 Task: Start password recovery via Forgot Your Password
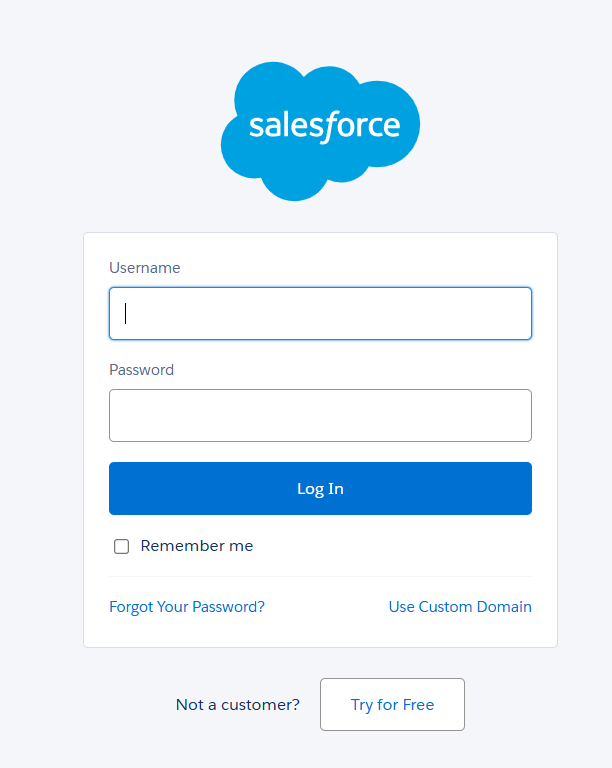click(x=187, y=607)
